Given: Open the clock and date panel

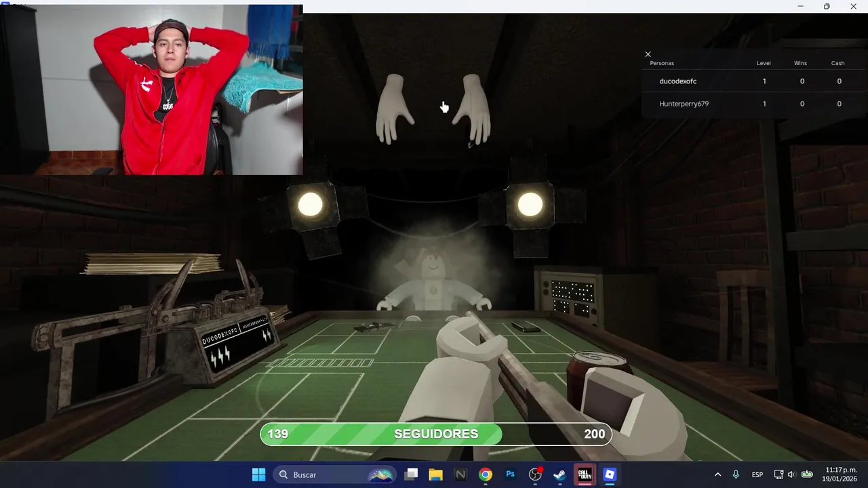Looking at the screenshot, I should (x=841, y=474).
